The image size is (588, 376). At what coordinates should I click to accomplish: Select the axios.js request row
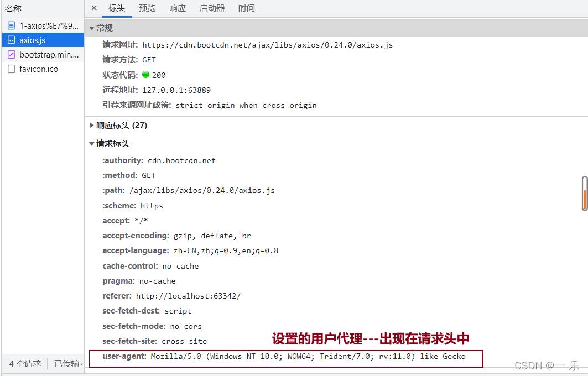43,40
